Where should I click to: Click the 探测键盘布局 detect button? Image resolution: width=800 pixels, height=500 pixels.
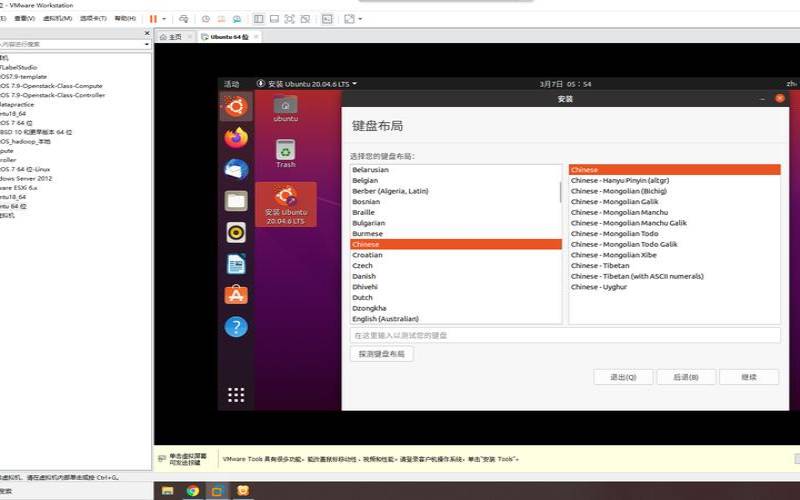click(382, 354)
